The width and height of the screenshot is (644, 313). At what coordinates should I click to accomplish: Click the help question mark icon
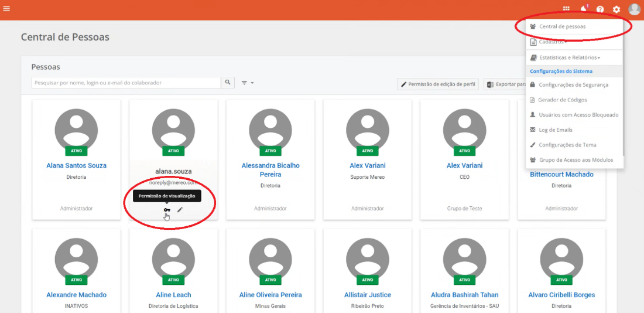600,9
